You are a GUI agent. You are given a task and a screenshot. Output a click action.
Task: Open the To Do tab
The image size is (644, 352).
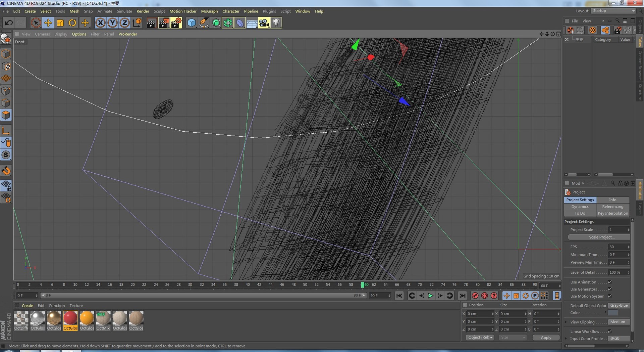click(x=580, y=213)
